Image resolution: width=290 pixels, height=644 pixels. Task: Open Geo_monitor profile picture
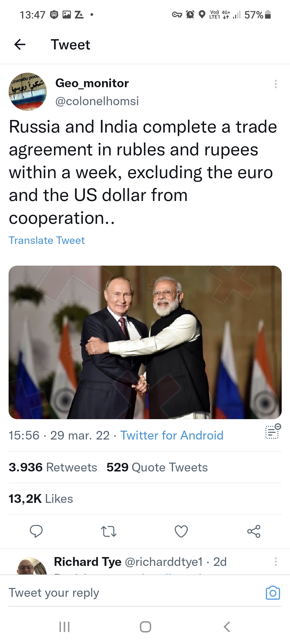(x=28, y=92)
